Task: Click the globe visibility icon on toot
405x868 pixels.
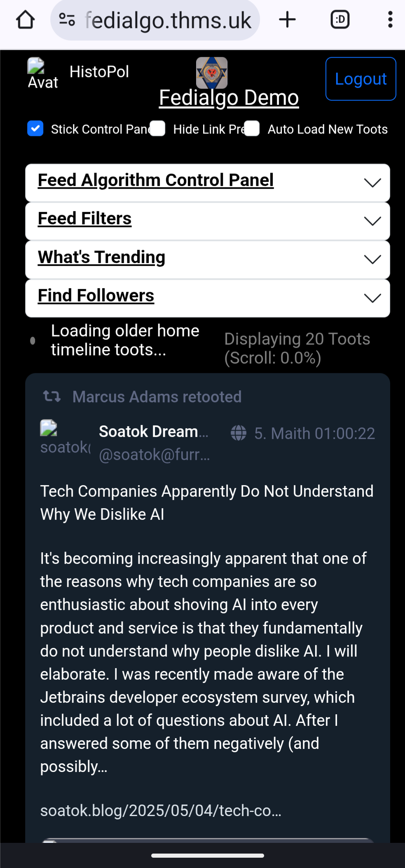Action: [x=239, y=433]
